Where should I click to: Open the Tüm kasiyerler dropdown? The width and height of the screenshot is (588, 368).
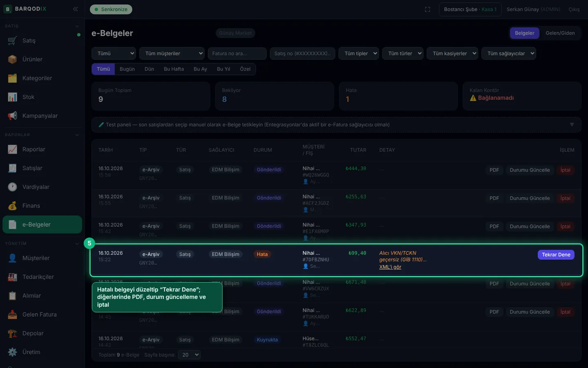452,54
